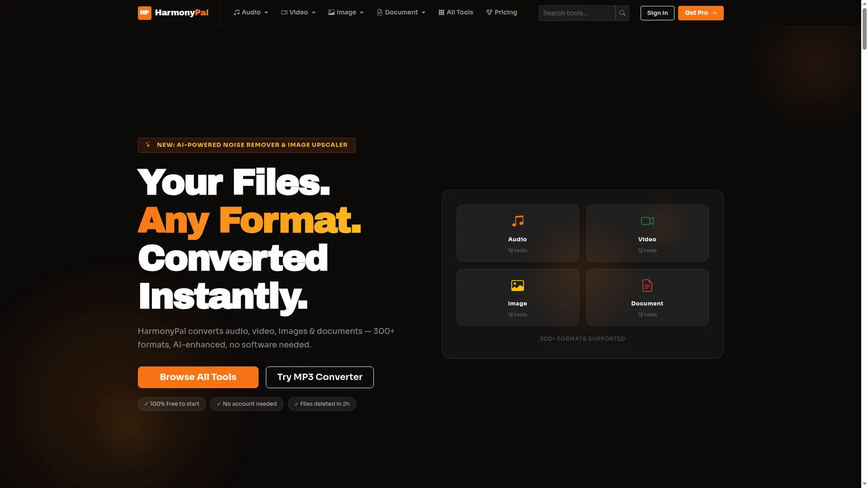Click the file icon in Document card
The image size is (868, 488).
pyautogui.click(x=647, y=286)
